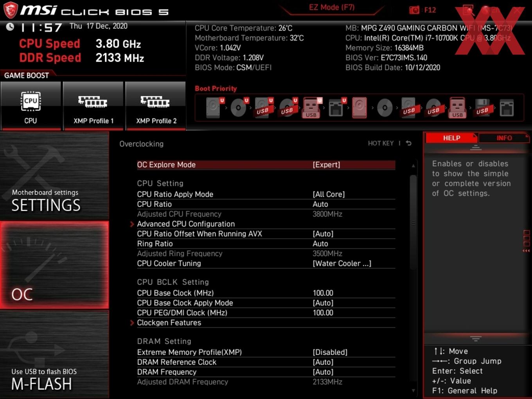Click the DDR Speed 2133 MHz value
This screenshot has height=399, width=532.
coord(120,58)
